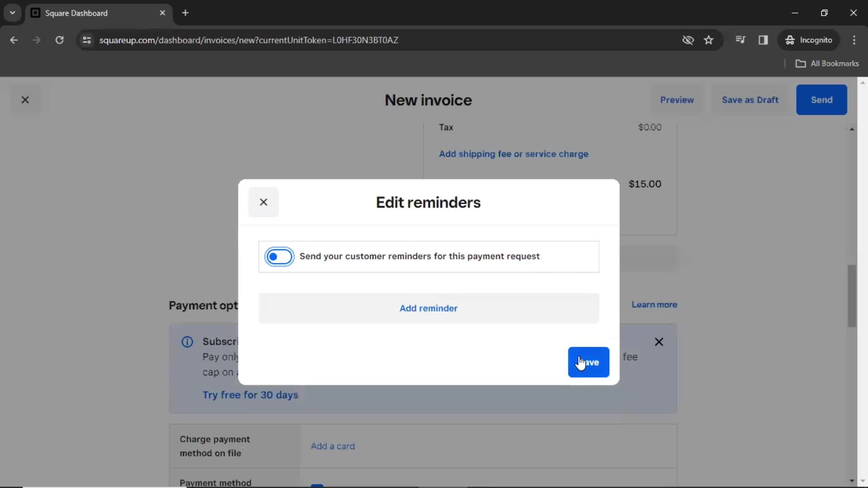Click Add a card link

point(333,446)
